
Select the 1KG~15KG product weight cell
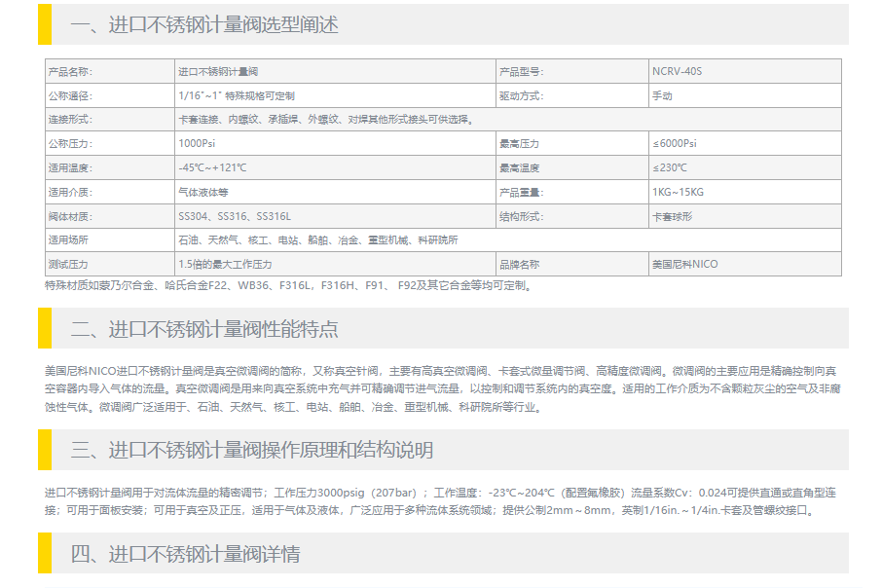[678, 193]
